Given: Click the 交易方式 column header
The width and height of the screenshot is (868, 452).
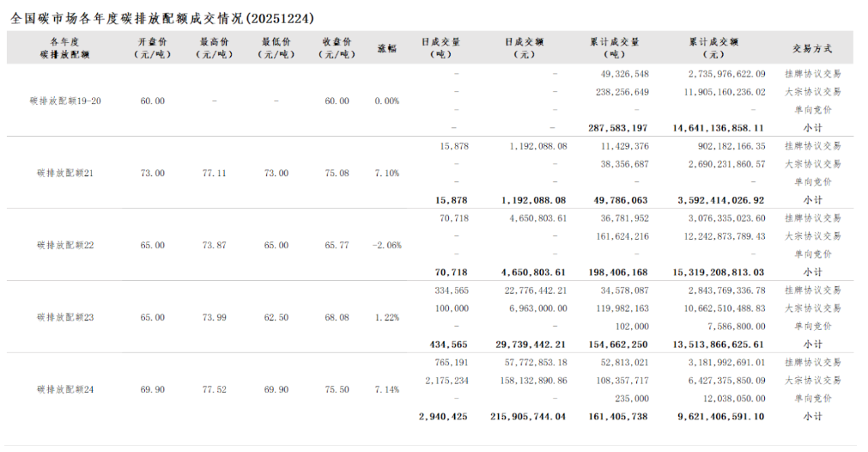Looking at the screenshot, I should click(x=812, y=48).
